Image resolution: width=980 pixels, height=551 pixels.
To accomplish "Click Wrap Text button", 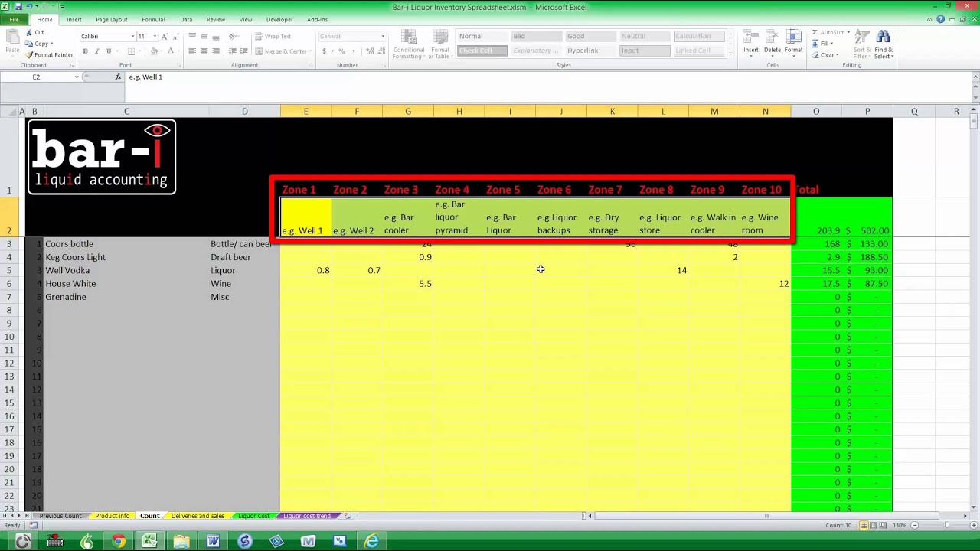I will click(x=273, y=37).
